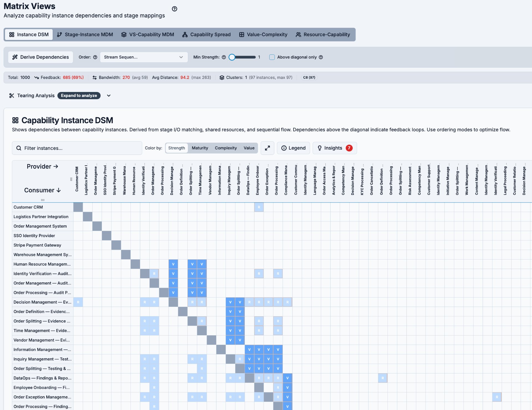Click in Filter instances input field
The image size is (532, 410).
(x=77, y=148)
